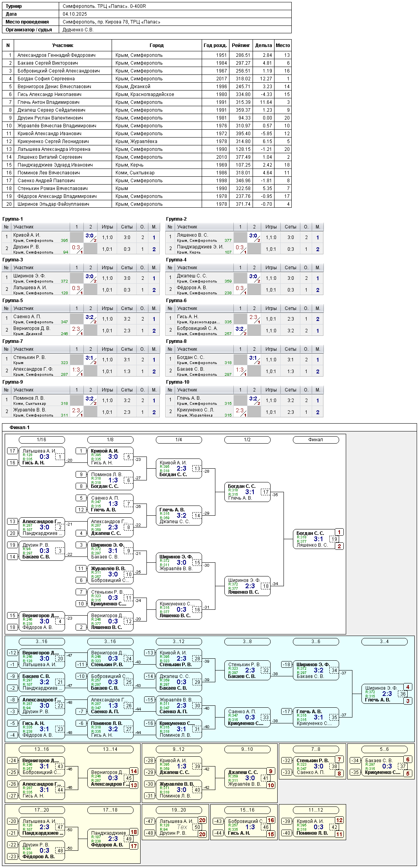Click the "5...6" placement round label
This screenshot has width=419, height=868.
point(384,749)
